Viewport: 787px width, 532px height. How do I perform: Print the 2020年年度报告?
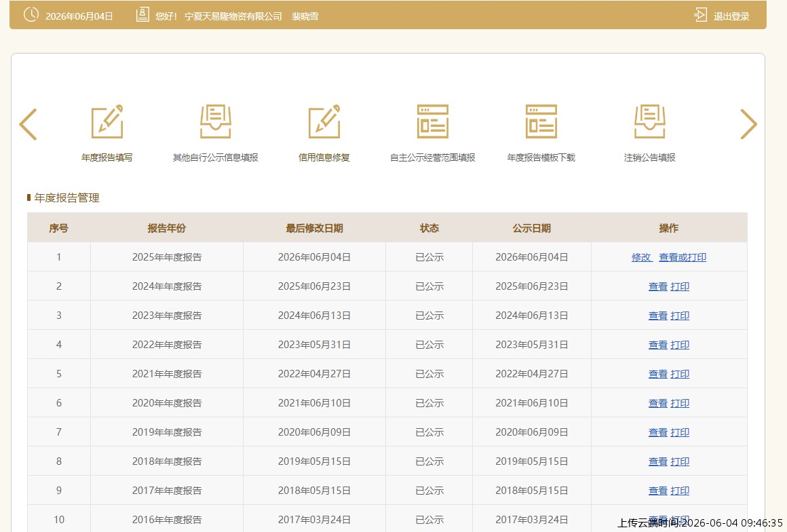coord(680,403)
